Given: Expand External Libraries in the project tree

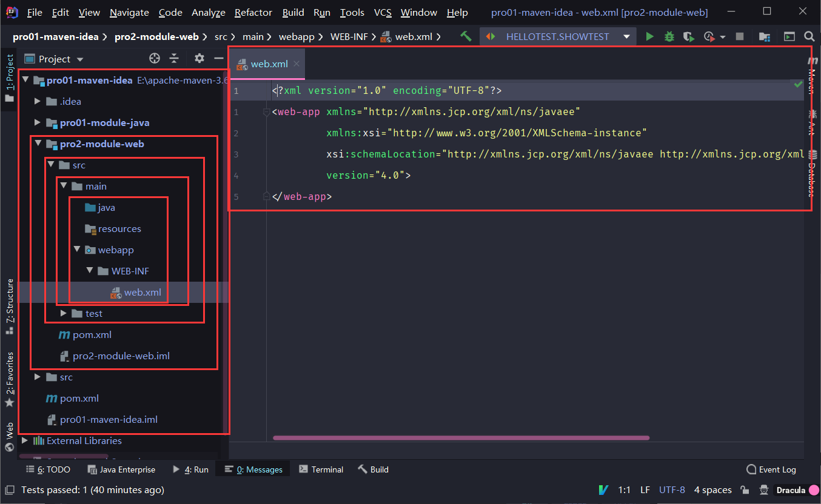Looking at the screenshot, I should click(24, 440).
